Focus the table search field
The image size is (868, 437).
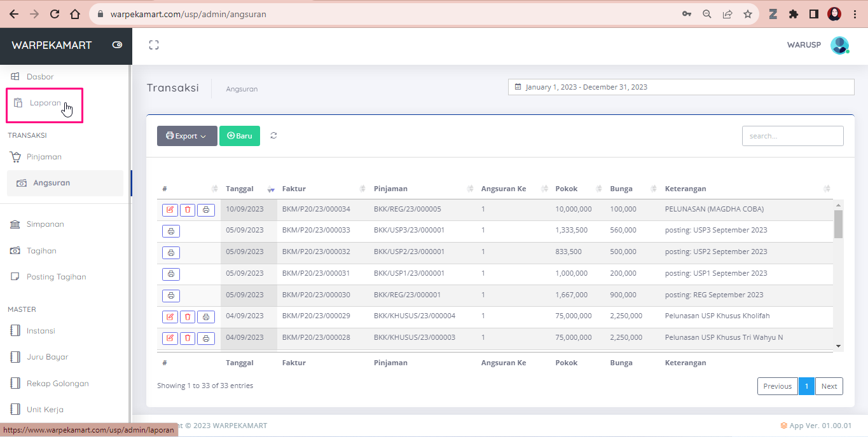pyautogui.click(x=793, y=136)
